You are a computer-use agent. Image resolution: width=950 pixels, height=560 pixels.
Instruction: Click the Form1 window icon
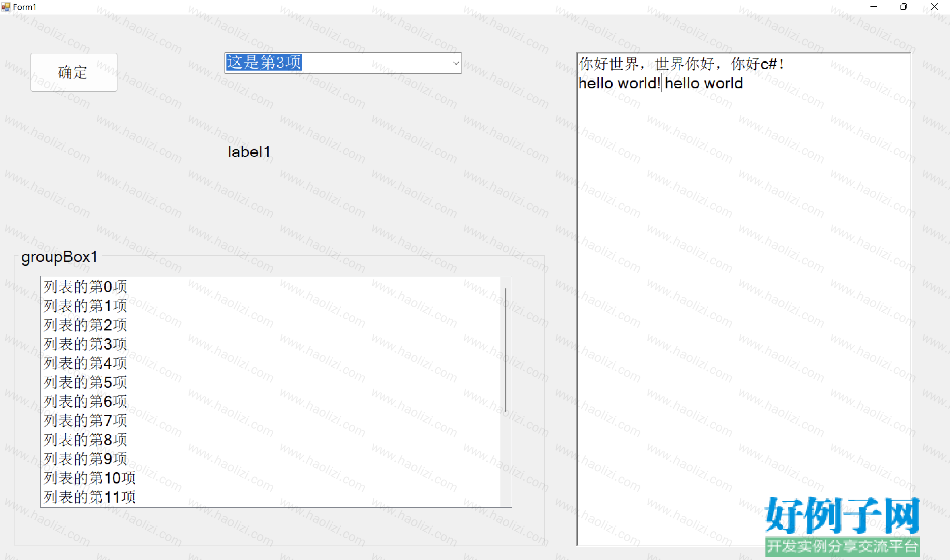[x=6, y=7]
